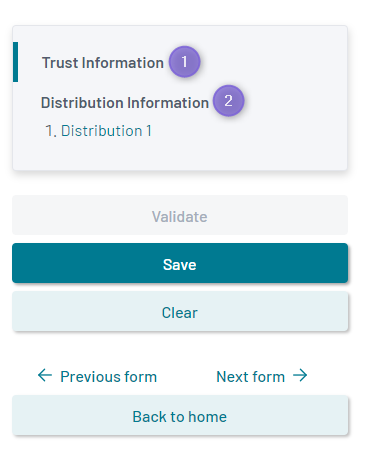Click the left arrow icon beside Previous form
Image resolution: width=368 pixels, height=466 pixels.
[x=45, y=375]
